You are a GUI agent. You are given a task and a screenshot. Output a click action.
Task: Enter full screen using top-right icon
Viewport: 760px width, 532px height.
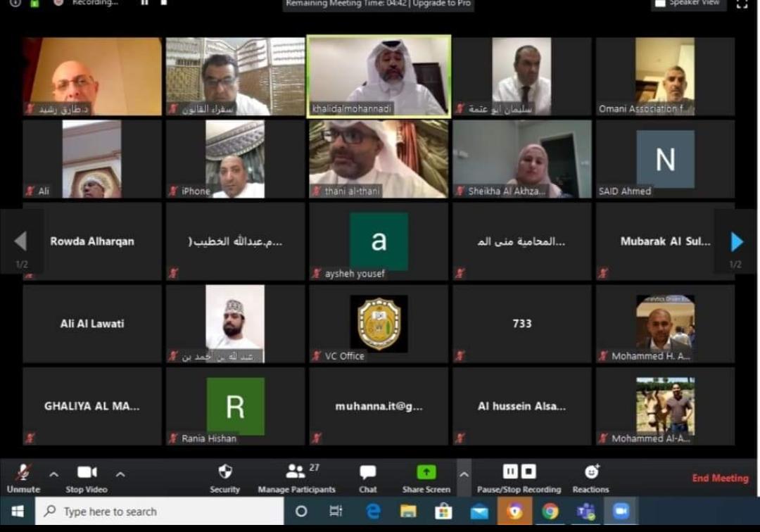click(741, 4)
